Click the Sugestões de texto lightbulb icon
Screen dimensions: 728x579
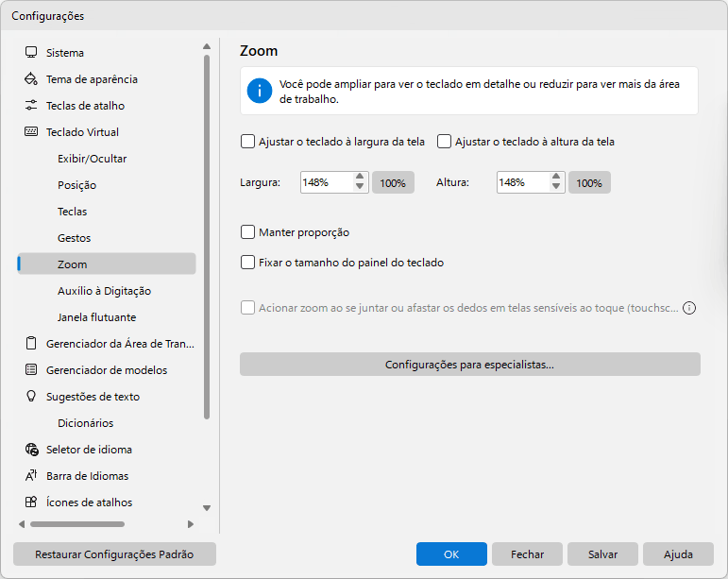point(31,396)
